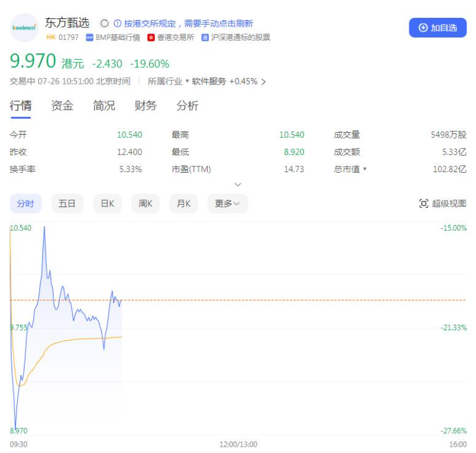Click the -21.33% axis label
The image size is (476, 453).
(x=454, y=327)
